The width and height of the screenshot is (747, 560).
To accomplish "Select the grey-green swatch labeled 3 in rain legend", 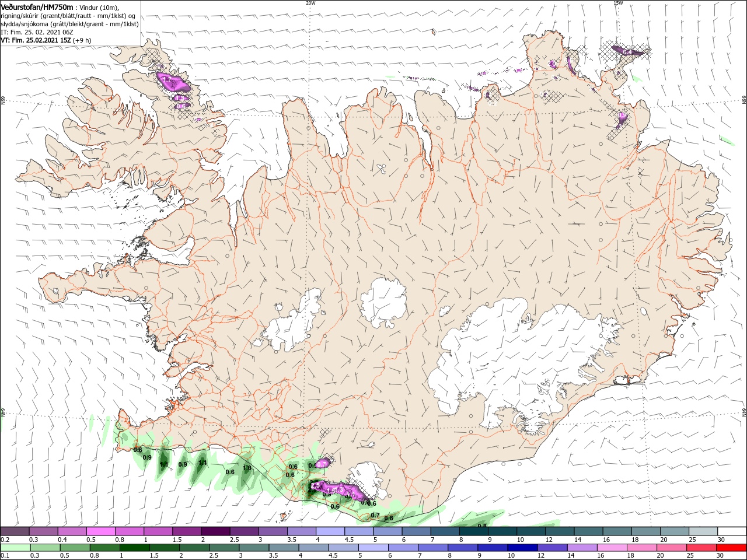I will (x=254, y=547).
